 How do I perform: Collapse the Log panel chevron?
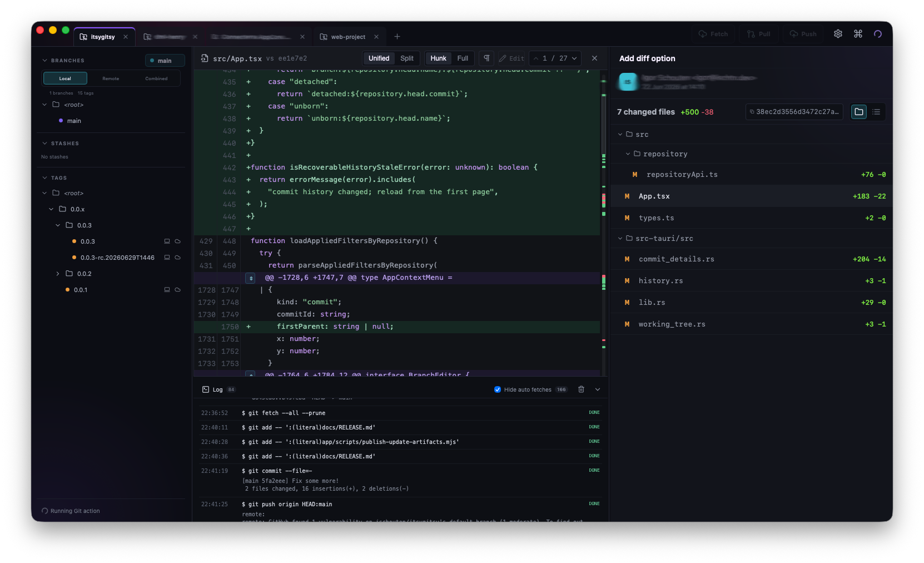(598, 389)
